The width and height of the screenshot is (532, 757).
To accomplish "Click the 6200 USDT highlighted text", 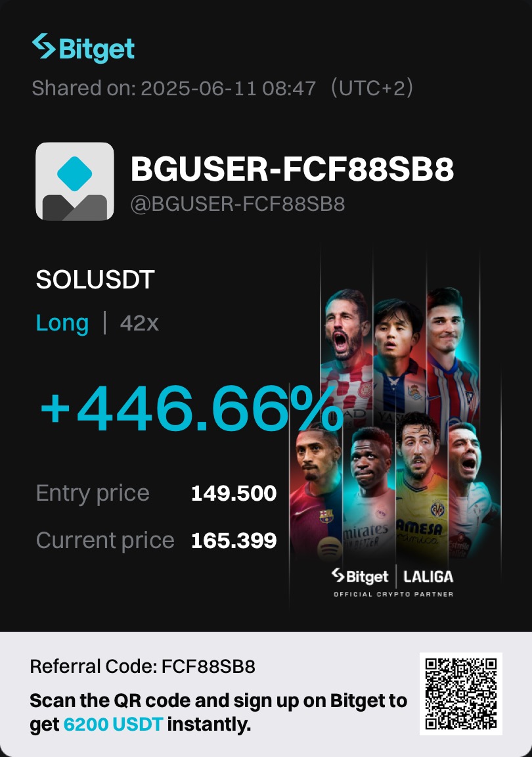I will click(113, 724).
